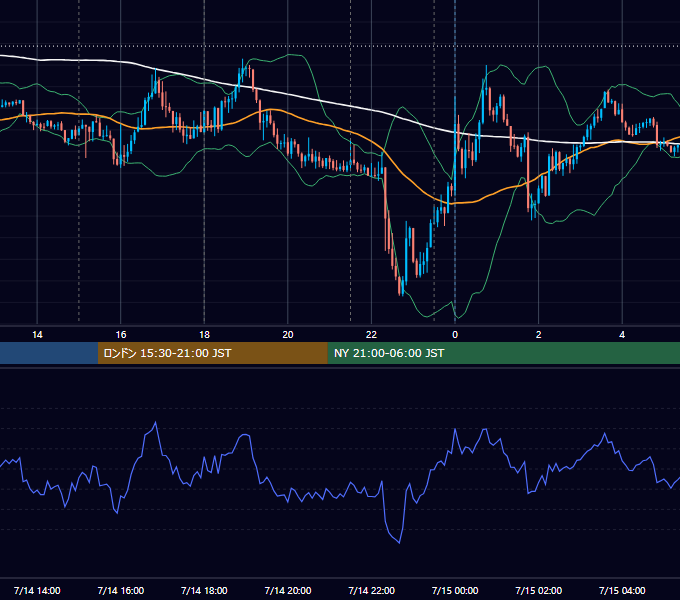Image resolution: width=680 pixels, height=600 pixels.
Task: Click the 7/14 22:00 date label
Action: tap(371, 590)
